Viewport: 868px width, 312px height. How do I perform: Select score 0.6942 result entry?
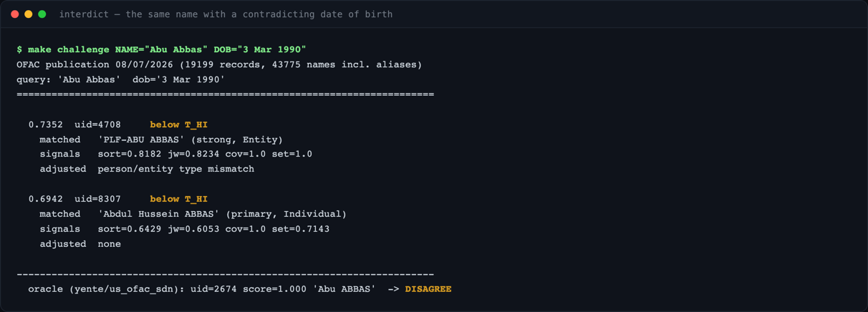[45, 199]
